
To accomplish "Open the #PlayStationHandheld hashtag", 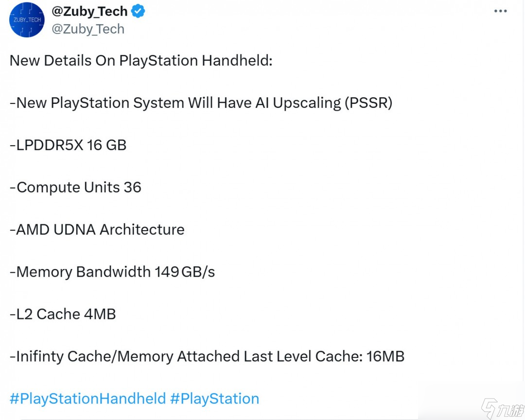I will 87,399.
